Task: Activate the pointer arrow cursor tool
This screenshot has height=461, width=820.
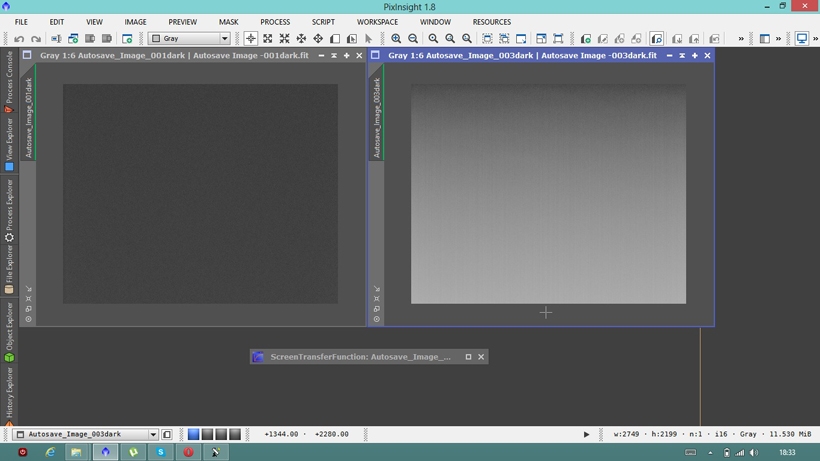Action: [368, 39]
